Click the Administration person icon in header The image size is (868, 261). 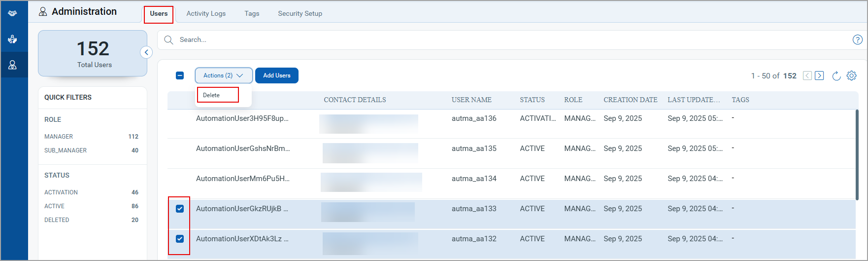click(x=43, y=12)
